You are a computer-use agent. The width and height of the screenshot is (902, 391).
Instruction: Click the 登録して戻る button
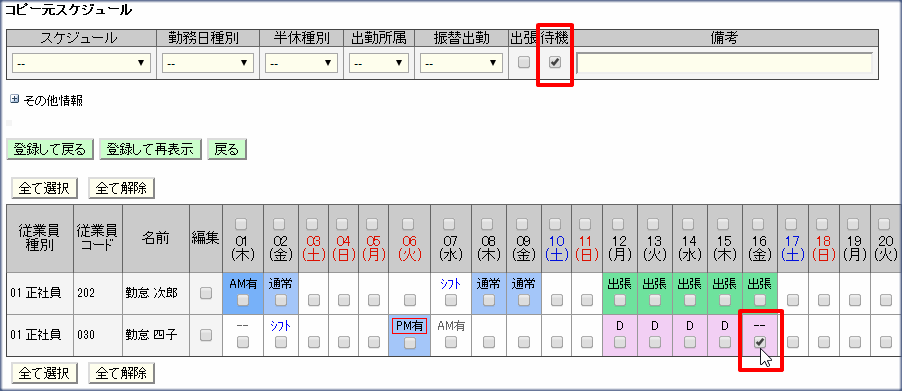[49, 150]
